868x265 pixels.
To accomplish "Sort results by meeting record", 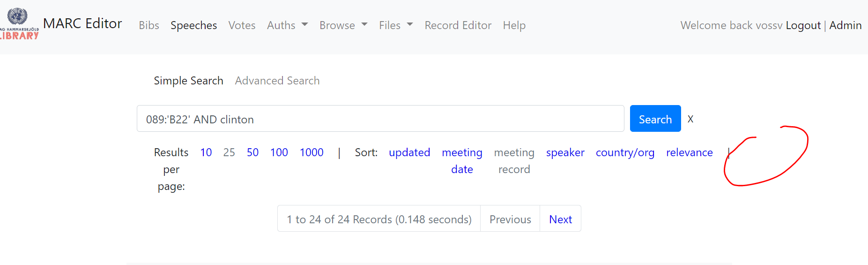I will coord(514,161).
